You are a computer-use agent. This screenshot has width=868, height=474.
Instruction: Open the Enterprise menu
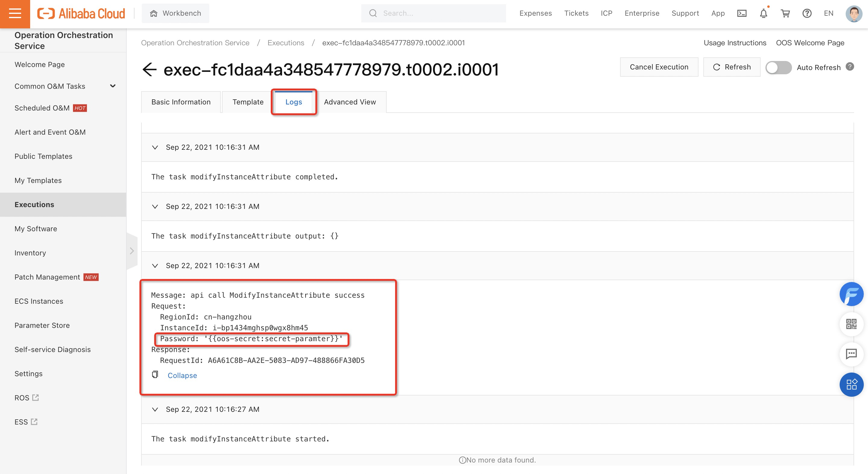[x=641, y=14]
